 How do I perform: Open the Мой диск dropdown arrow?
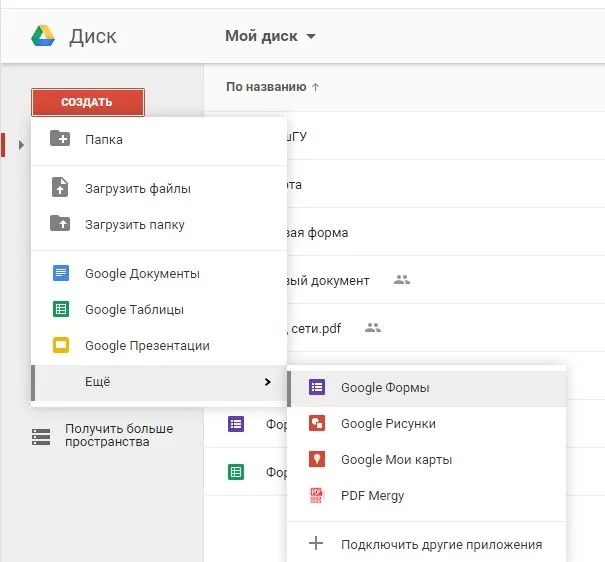tap(311, 36)
